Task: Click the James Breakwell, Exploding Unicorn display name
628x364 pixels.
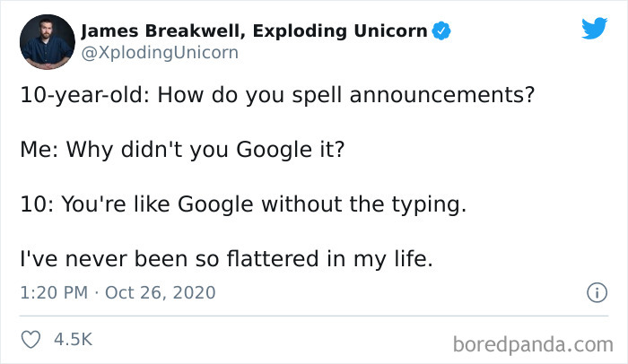Action: pyautogui.click(x=254, y=32)
